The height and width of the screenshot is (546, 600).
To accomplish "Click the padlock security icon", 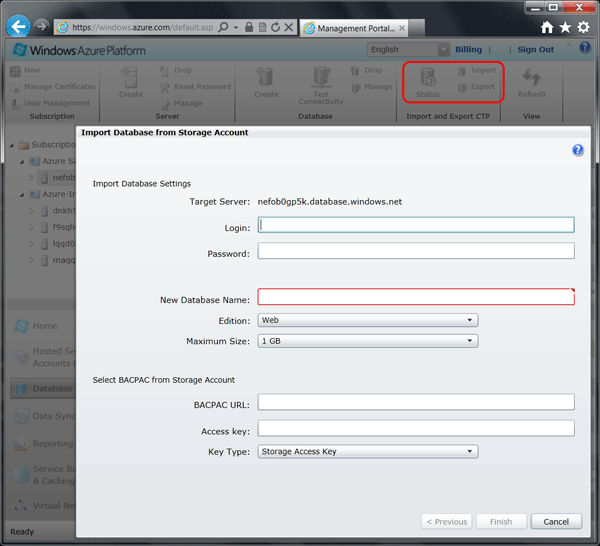I will tap(249, 27).
